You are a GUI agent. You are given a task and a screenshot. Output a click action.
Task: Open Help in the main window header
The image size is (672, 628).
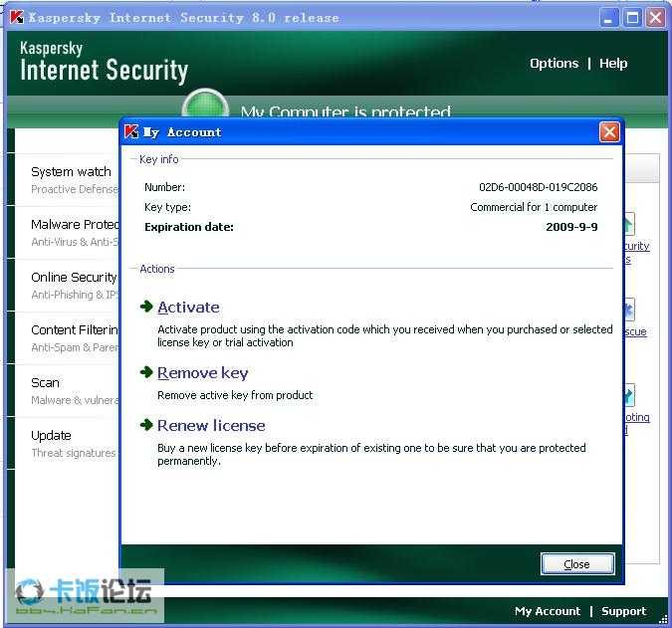[x=613, y=64]
